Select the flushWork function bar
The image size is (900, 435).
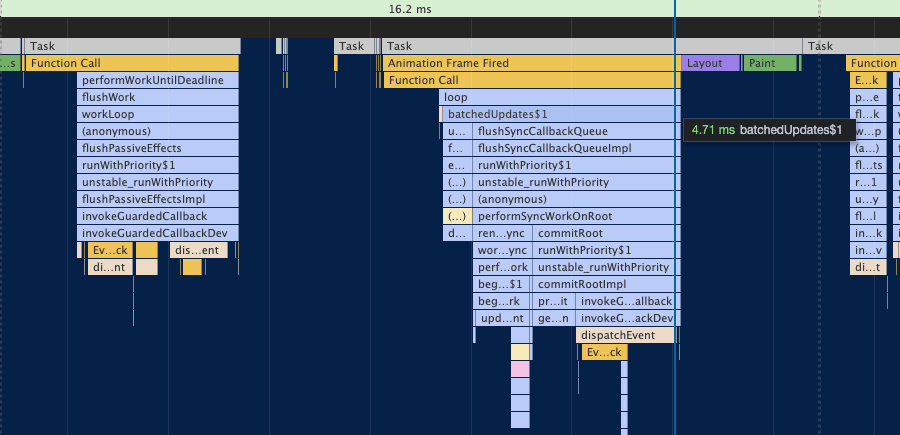(x=158, y=97)
